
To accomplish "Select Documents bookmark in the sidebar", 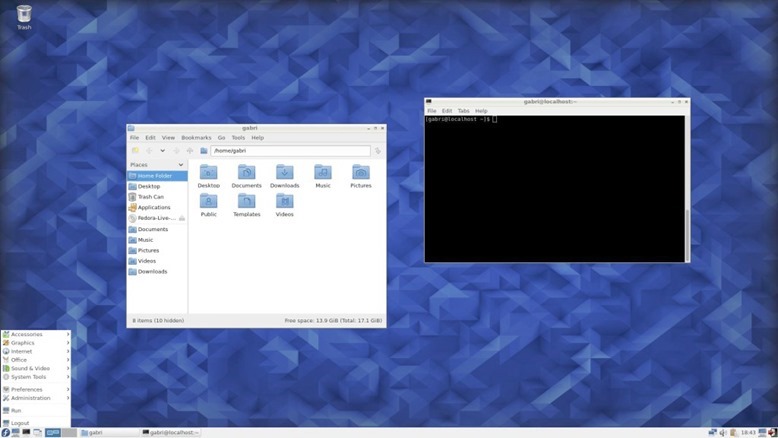I will point(157,229).
